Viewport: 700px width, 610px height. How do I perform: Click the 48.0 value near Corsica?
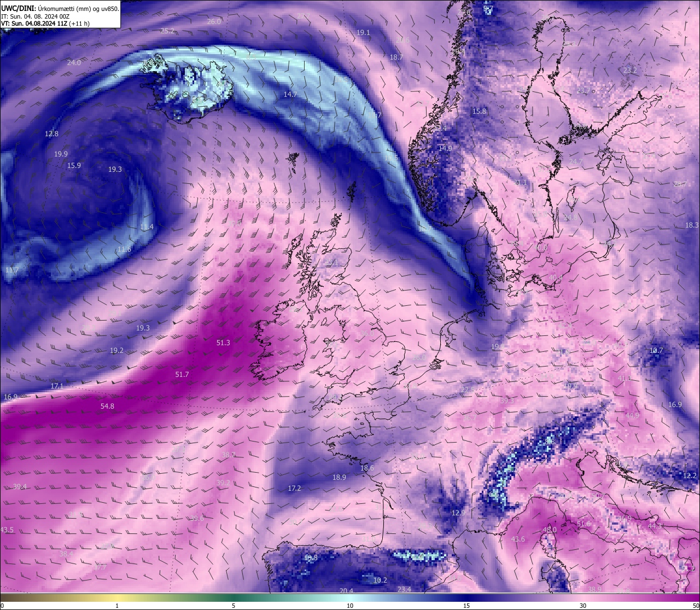click(x=549, y=530)
